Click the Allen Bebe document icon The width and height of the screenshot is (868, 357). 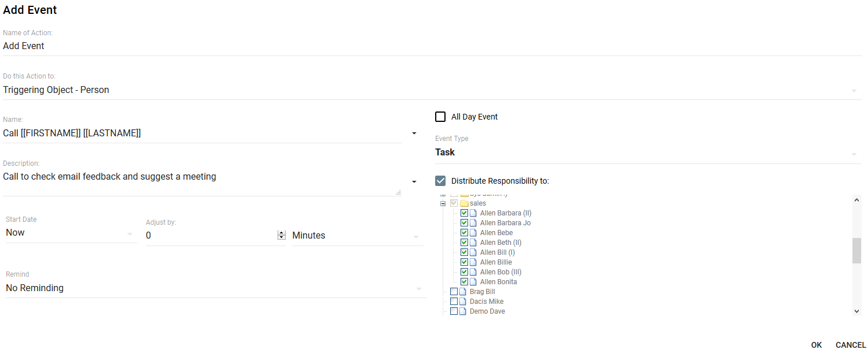[x=473, y=233]
